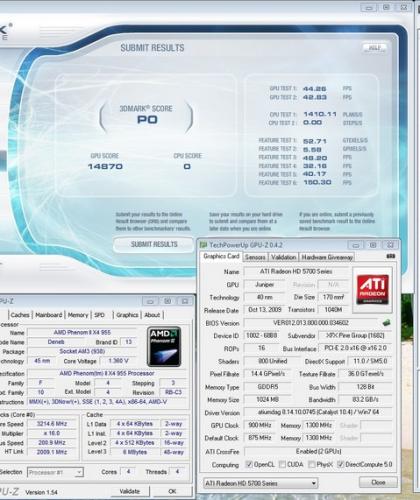
Task: Minimize the GPU-Z window
Action: [x=356, y=245]
